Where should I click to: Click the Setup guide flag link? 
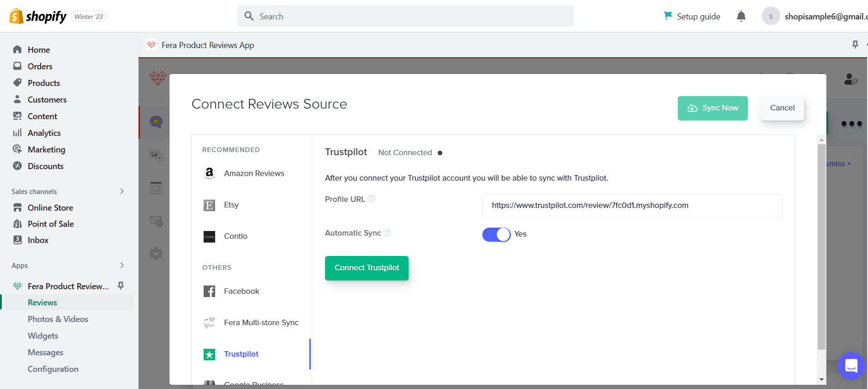click(692, 16)
